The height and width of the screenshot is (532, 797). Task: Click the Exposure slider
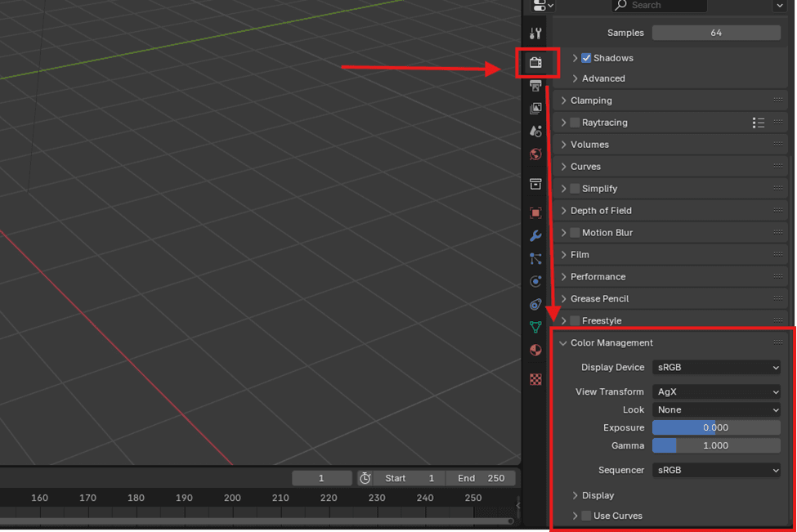click(x=716, y=427)
